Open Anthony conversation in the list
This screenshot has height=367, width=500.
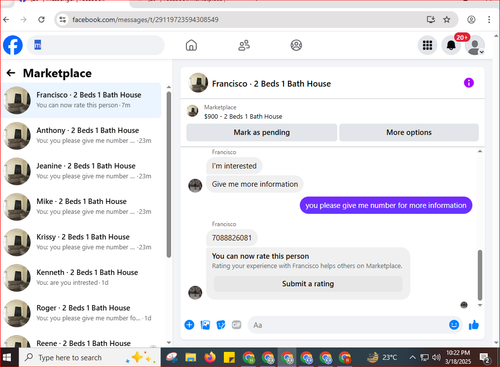[82, 136]
